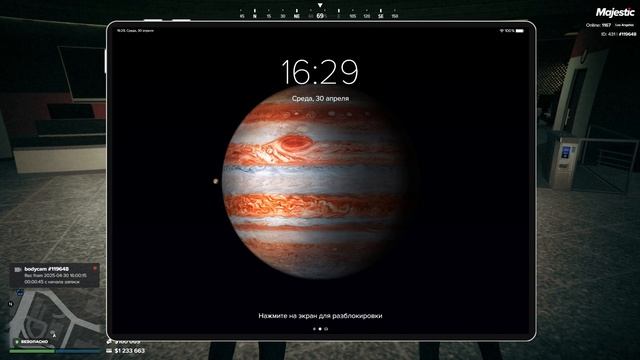
Task: Select the first lock screen page dot
Action: 314,329
